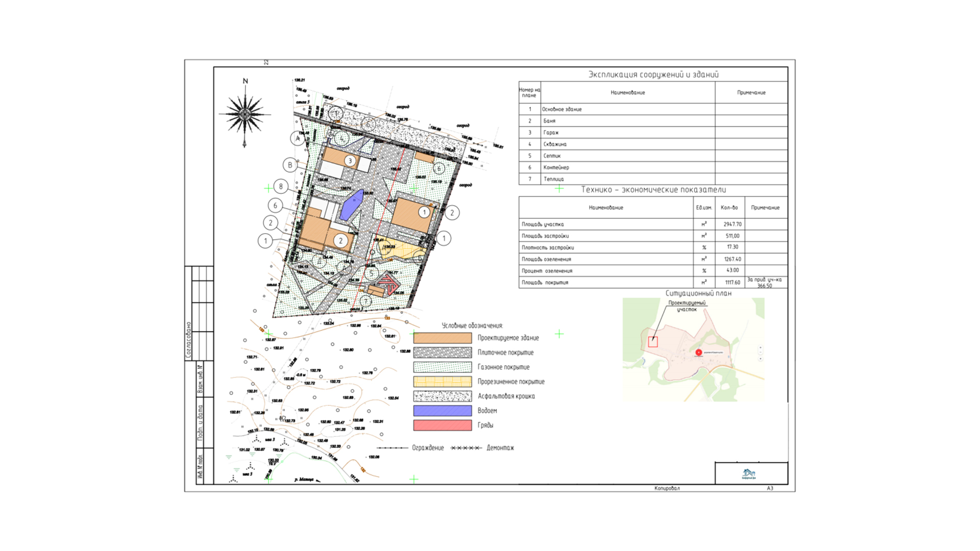Click the red location pin on situational map

coord(699,352)
